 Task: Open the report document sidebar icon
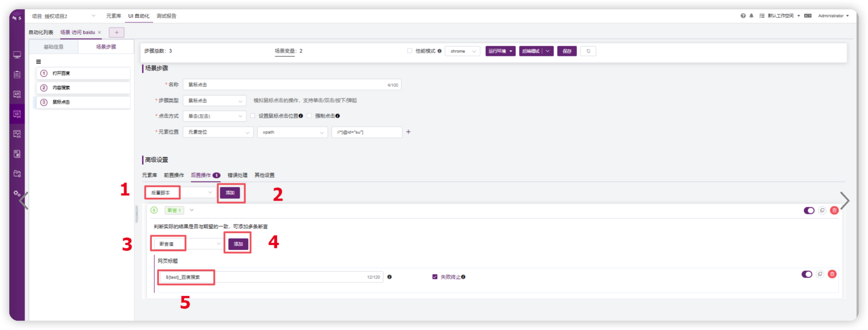pyautogui.click(x=17, y=154)
